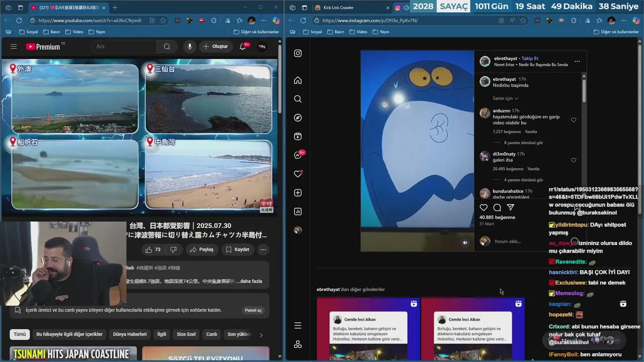Select the Dünya Haberleri chip

click(130, 334)
